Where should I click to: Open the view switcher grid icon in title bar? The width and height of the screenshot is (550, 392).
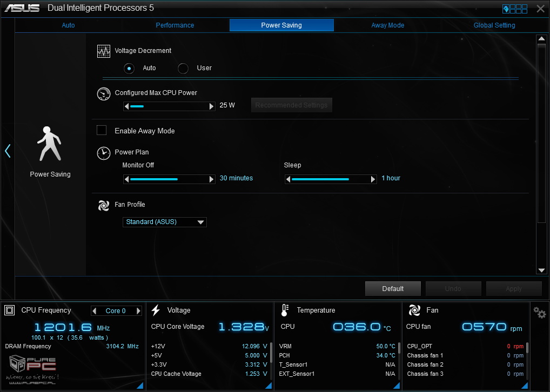pyautogui.click(x=515, y=9)
